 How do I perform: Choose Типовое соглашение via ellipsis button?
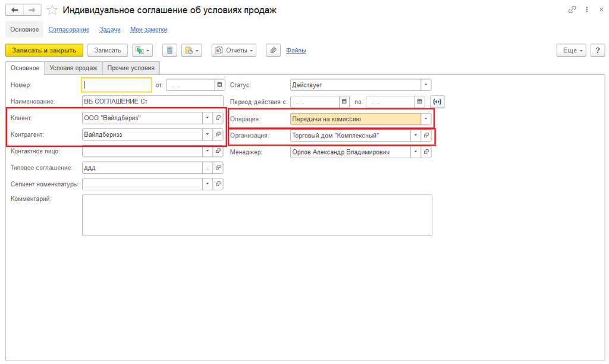[208, 168]
